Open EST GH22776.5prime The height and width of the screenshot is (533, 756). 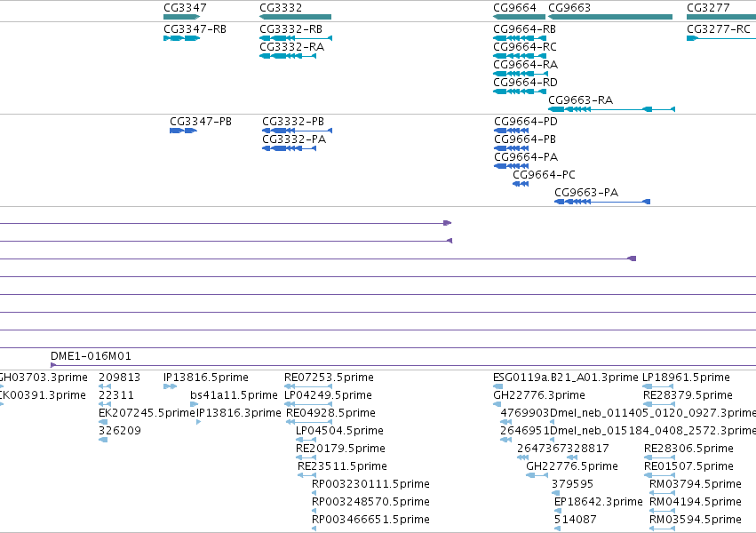[x=572, y=466]
